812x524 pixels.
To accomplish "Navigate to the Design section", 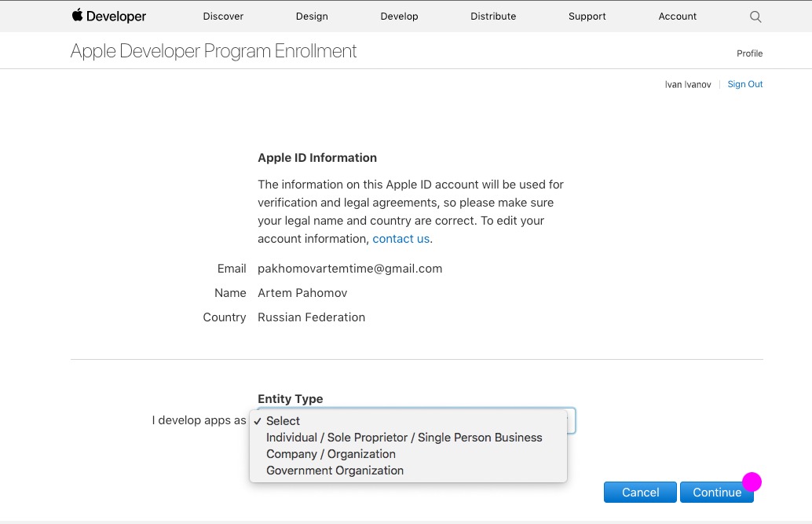I will (312, 16).
